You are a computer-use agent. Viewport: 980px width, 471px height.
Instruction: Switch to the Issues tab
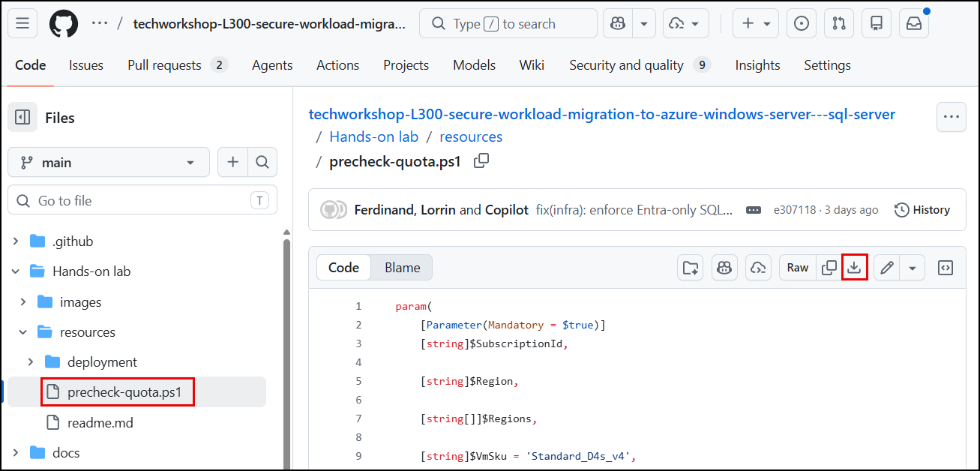[86, 65]
